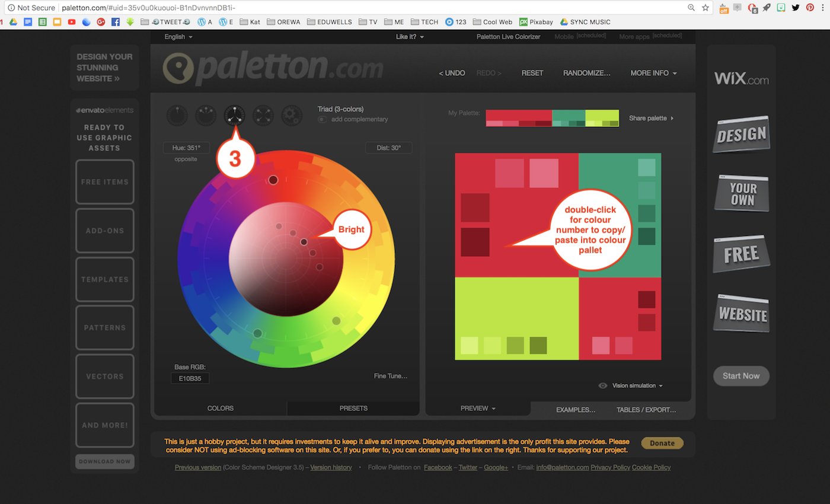Switch to the PRESETS tab
Viewport: 830px width, 504px height.
[x=353, y=408]
